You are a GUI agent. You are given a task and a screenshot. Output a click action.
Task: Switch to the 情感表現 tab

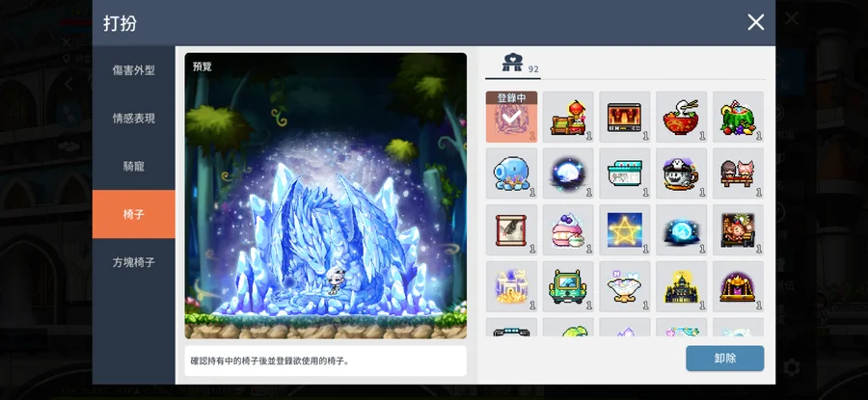[133, 118]
